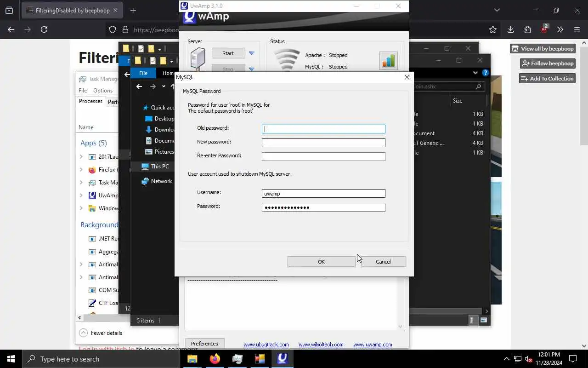Click the New password field
The image size is (588, 368).
pyautogui.click(x=323, y=143)
